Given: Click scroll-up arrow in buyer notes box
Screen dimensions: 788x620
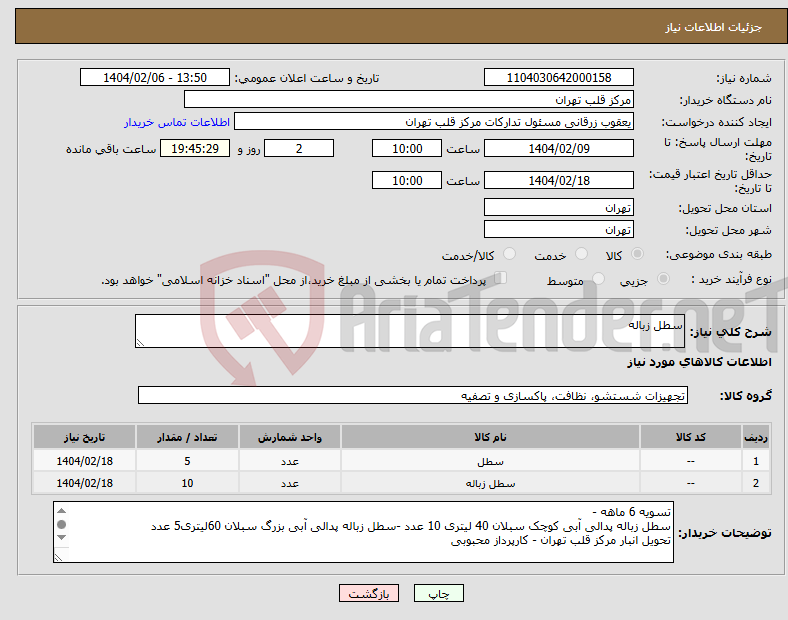Looking at the screenshot, I should click(61, 511).
